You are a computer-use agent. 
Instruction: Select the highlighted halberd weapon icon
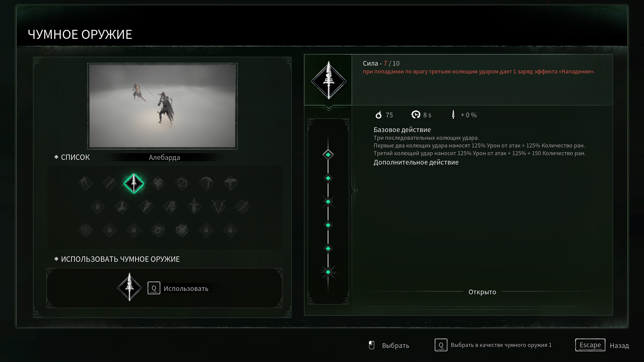[134, 183]
